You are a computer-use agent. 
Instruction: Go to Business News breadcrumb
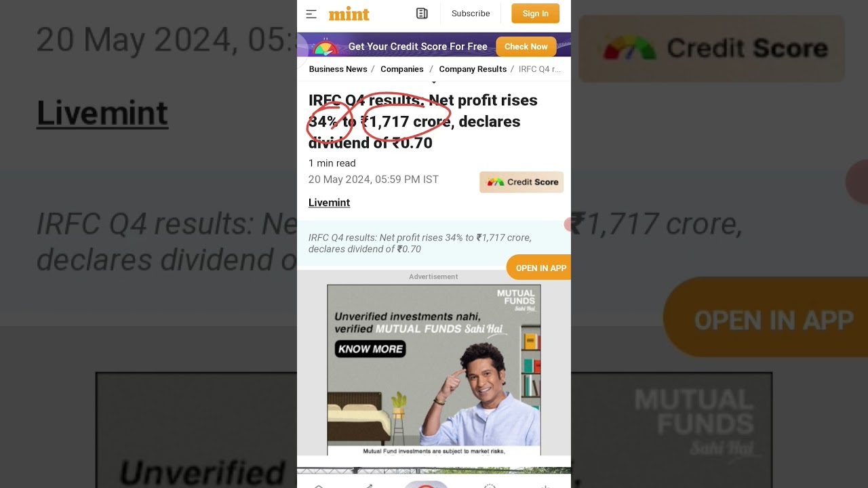pos(338,69)
